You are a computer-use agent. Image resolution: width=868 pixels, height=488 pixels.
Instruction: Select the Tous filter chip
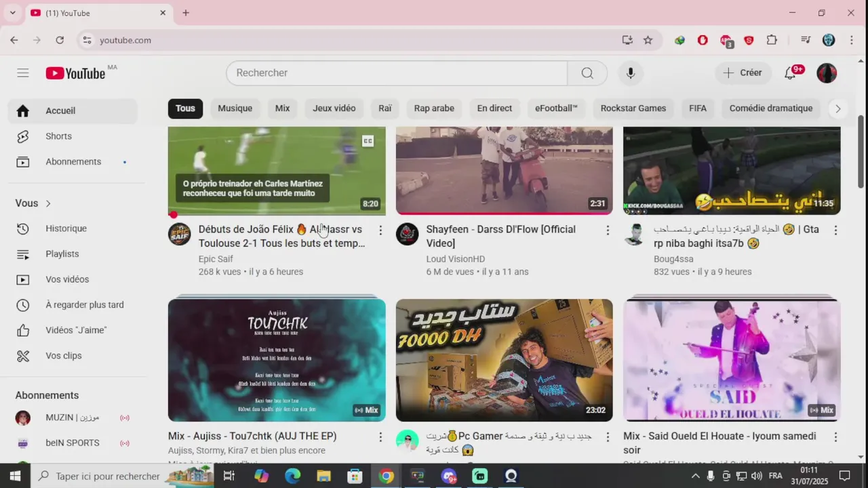[185, 108]
